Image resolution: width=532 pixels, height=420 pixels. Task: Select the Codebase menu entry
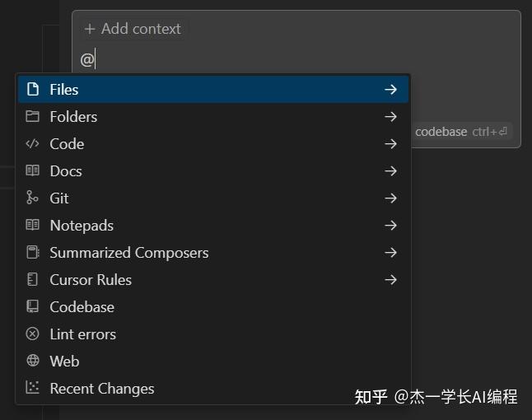(82, 307)
